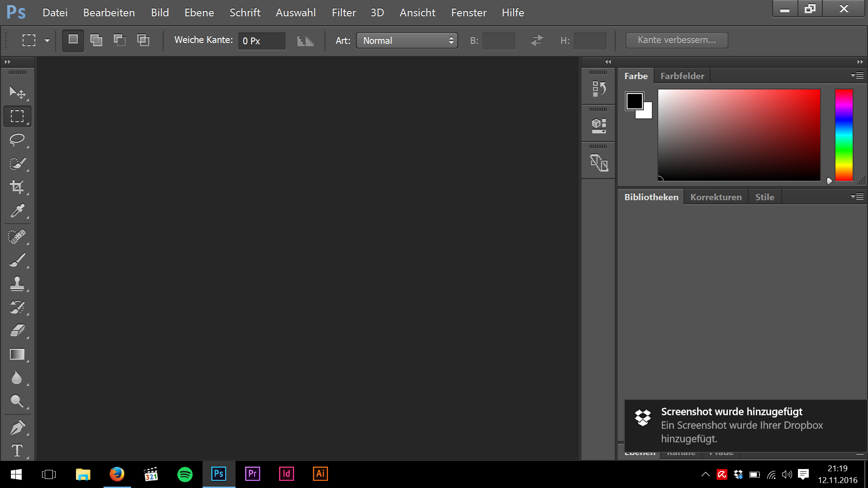Switch to the Farbfelder tab
This screenshot has width=868, height=488.
click(682, 76)
